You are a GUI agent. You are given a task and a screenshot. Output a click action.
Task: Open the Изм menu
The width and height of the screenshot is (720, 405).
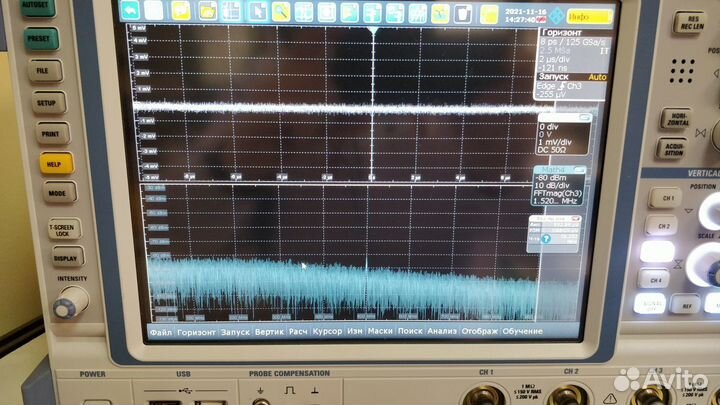tap(354, 331)
